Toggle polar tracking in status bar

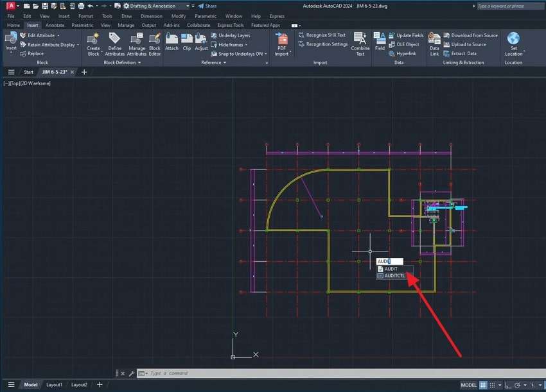518,385
